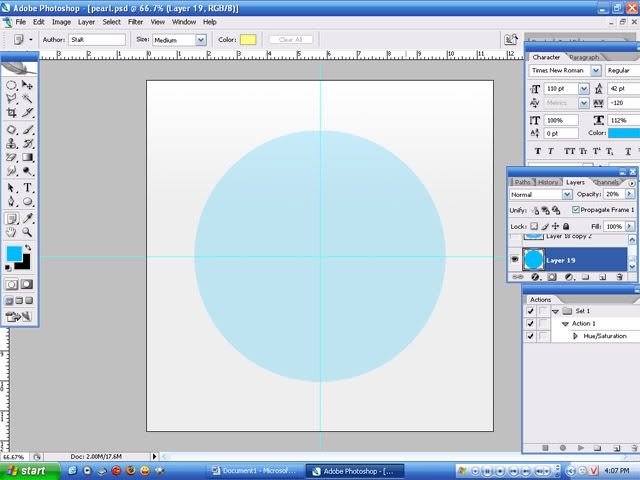Click the blue foreground color swatch

tap(14, 253)
